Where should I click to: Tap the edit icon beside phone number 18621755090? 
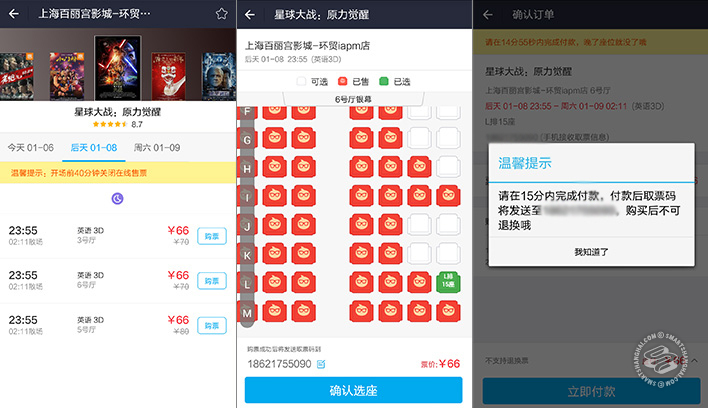click(321, 364)
